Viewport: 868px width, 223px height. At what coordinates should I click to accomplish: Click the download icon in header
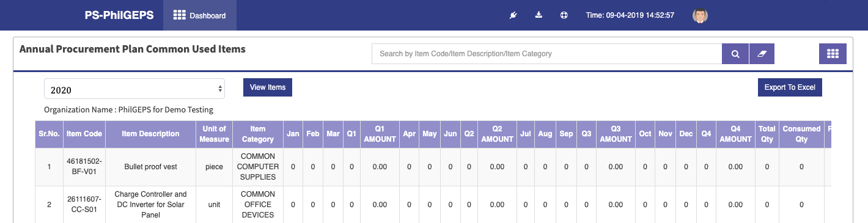539,15
